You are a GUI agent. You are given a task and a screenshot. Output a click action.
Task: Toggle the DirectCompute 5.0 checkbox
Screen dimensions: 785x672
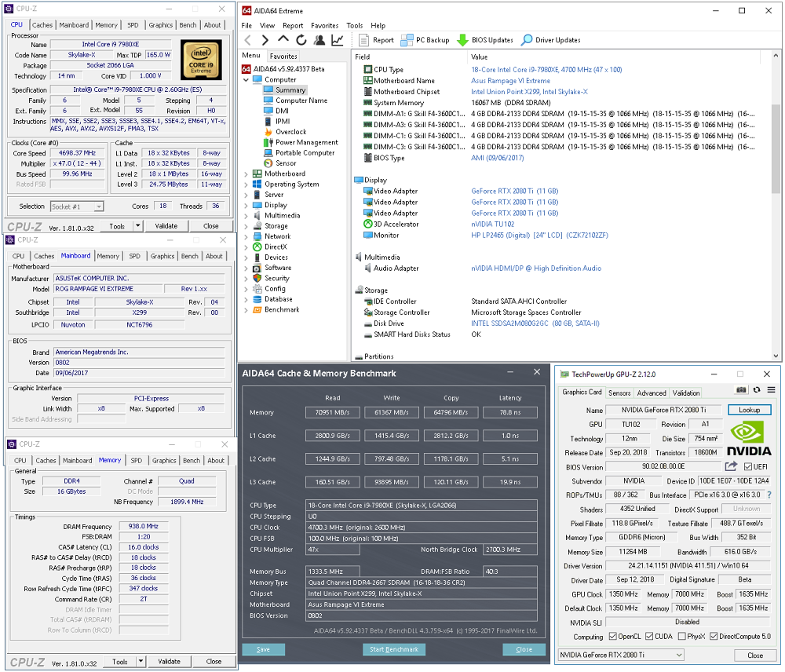pos(714,637)
